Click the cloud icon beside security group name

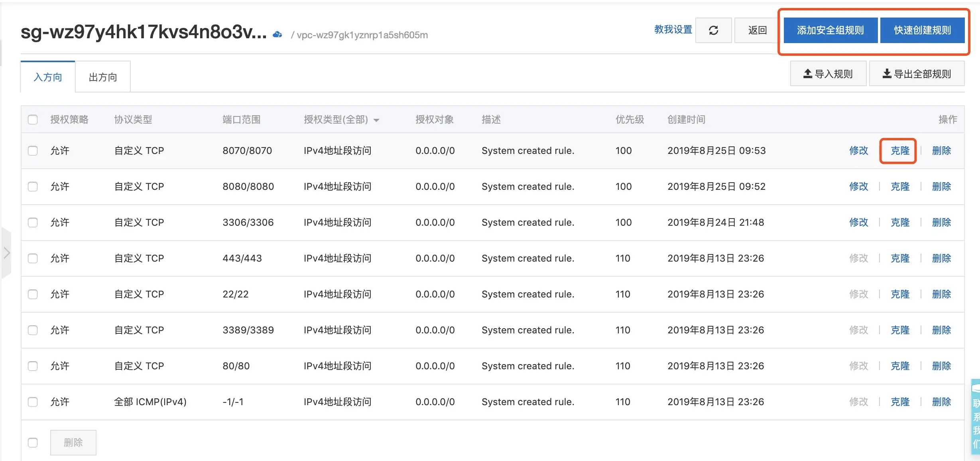(277, 35)
